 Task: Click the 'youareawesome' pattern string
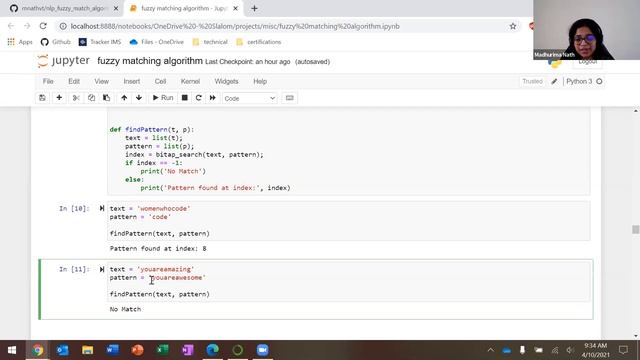(178, 278)
